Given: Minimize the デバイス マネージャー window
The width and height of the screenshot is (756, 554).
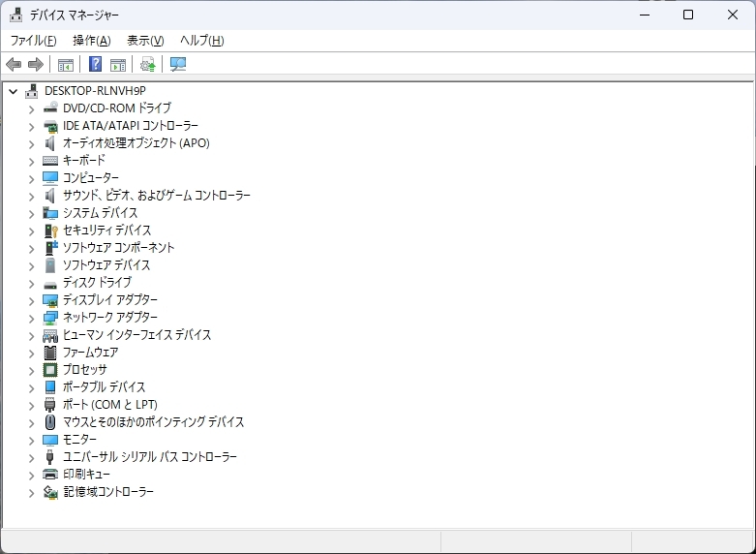Looking at the screenshot, I should point(645,15).
